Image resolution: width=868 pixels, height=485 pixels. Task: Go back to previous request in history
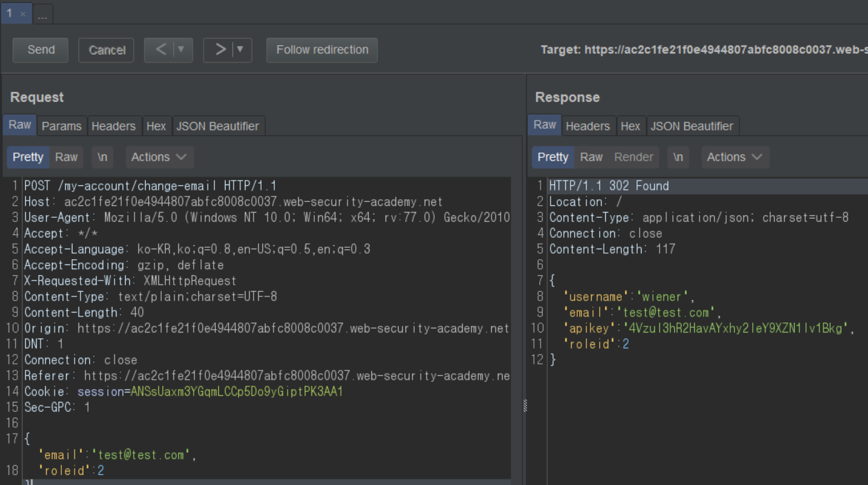160,50
